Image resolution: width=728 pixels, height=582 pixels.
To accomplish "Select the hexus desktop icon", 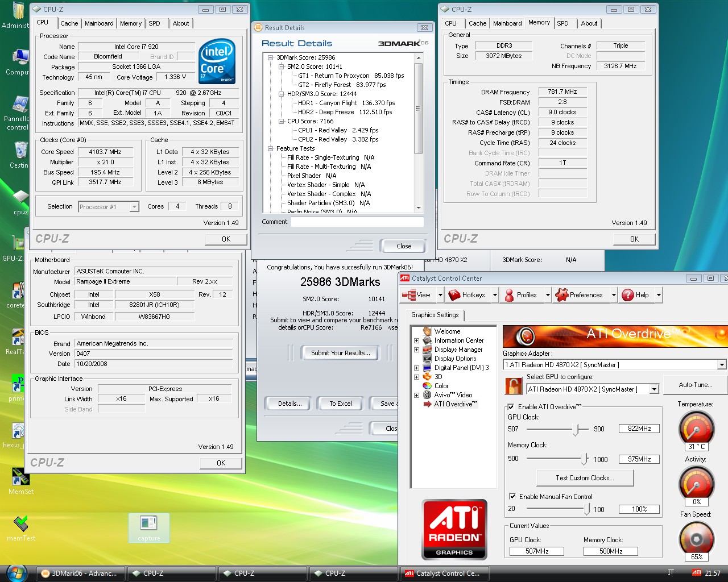I will (x=18, y=431).
